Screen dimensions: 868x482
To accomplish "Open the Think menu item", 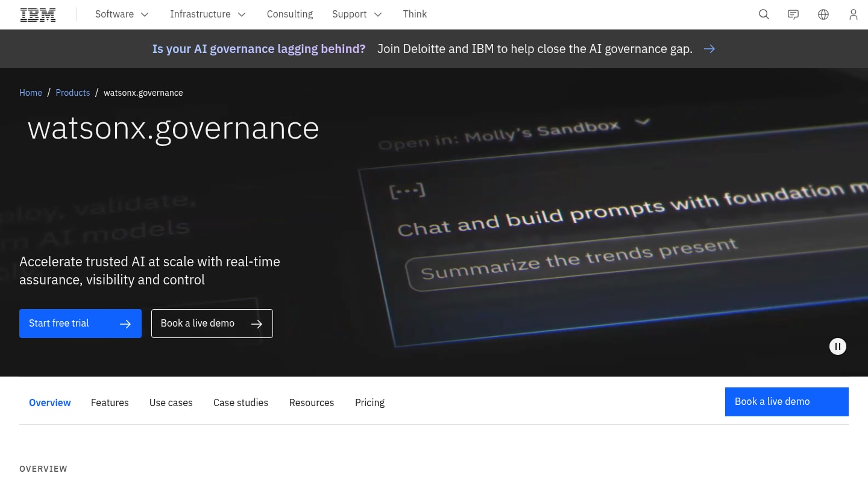I will click(415, 14).
